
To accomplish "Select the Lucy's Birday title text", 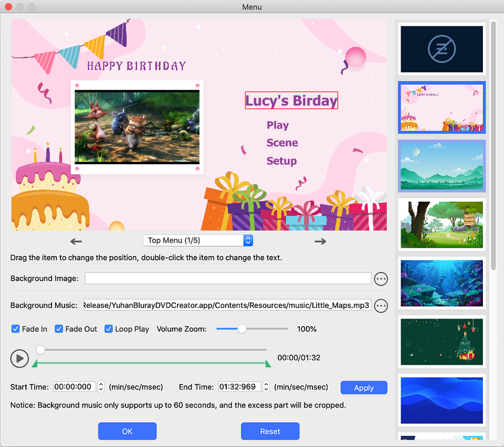I will tap(291, 100).
